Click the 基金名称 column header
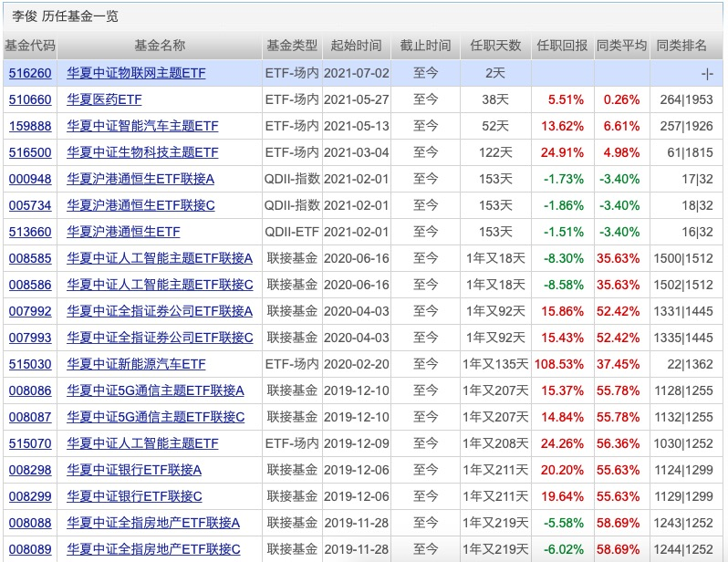Image resolution: width=728 pixels, height=562 pixels. (x=160, y=46)
